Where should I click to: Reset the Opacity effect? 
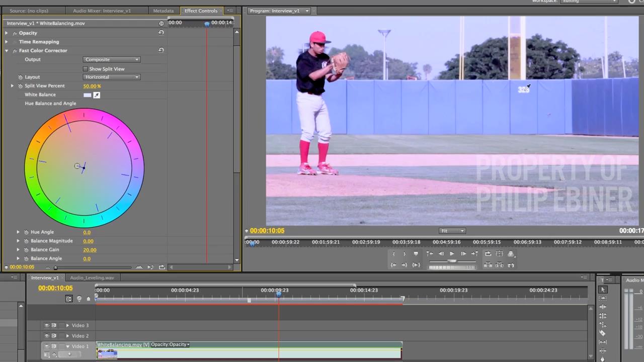161,33
